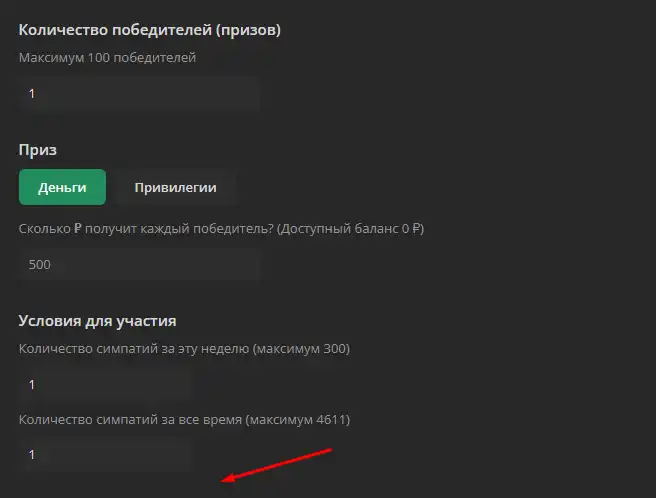Viewport: 656px width, 498px height.
Task: Click the Приз section heading
Action: (38, 150)
